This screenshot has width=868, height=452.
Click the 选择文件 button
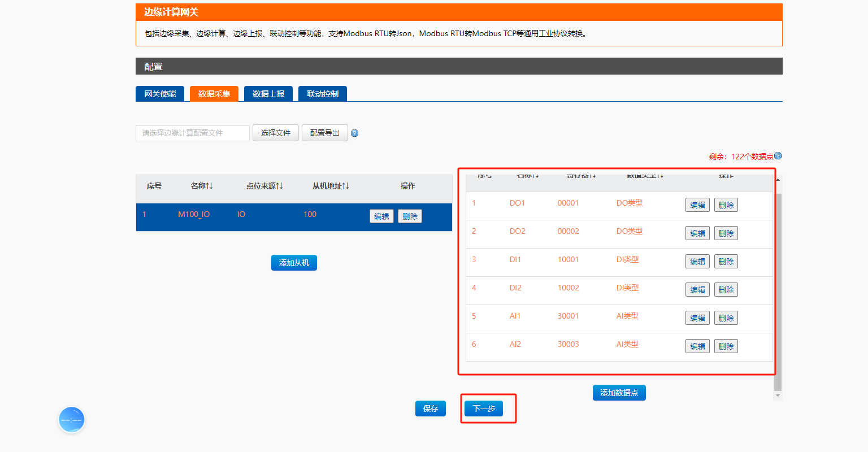click(x=276, y=133)
